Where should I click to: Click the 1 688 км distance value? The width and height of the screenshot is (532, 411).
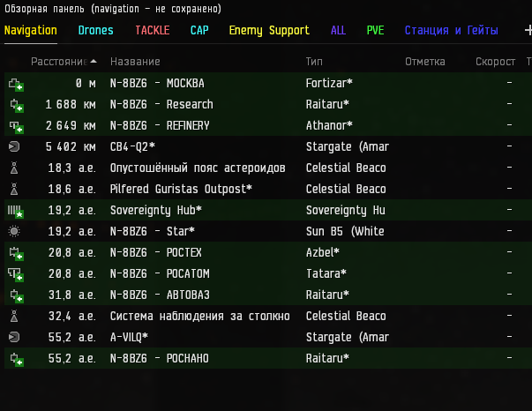(71, 104)
